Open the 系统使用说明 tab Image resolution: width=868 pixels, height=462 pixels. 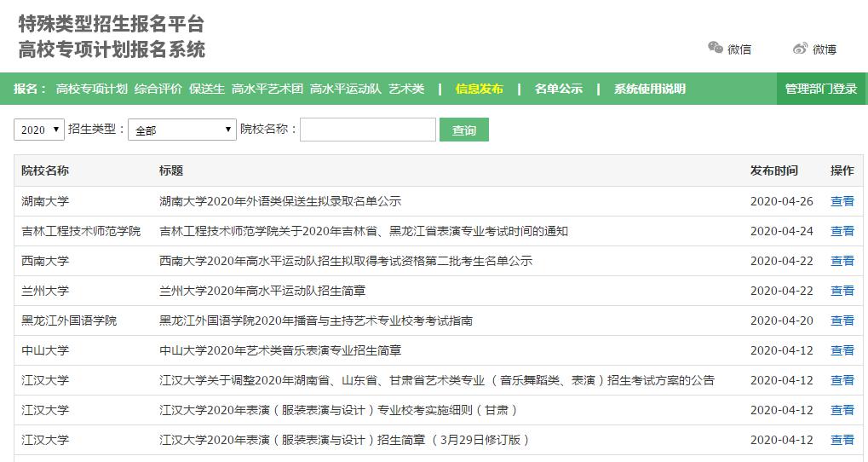[x=649, y=89]
